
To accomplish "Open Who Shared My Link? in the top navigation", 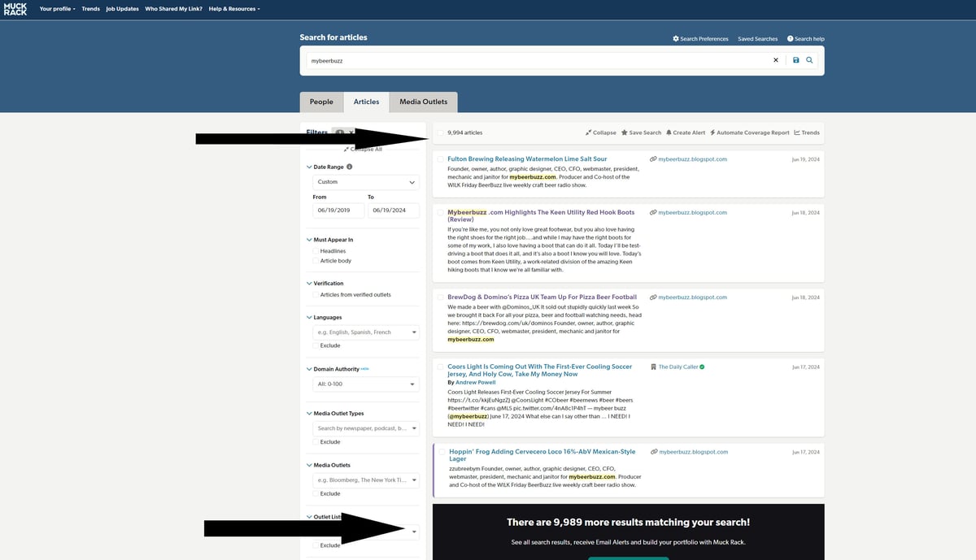I will point(173,9).
